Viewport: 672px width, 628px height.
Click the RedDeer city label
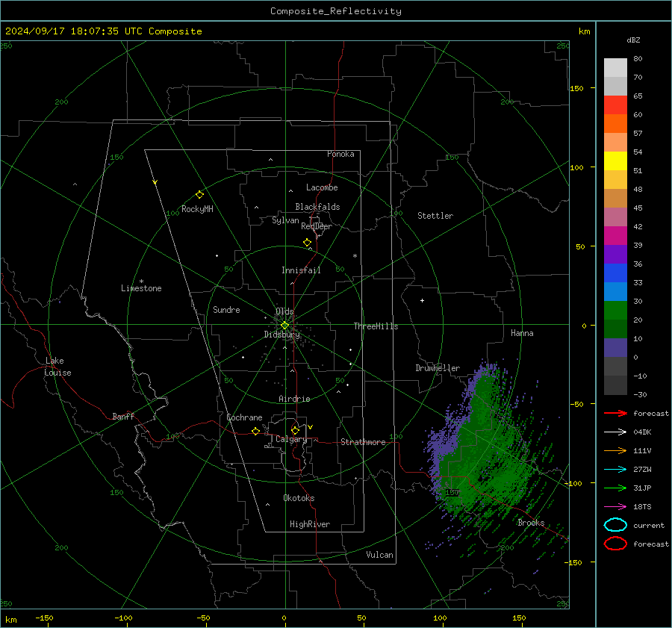click(x=317, y=226)
